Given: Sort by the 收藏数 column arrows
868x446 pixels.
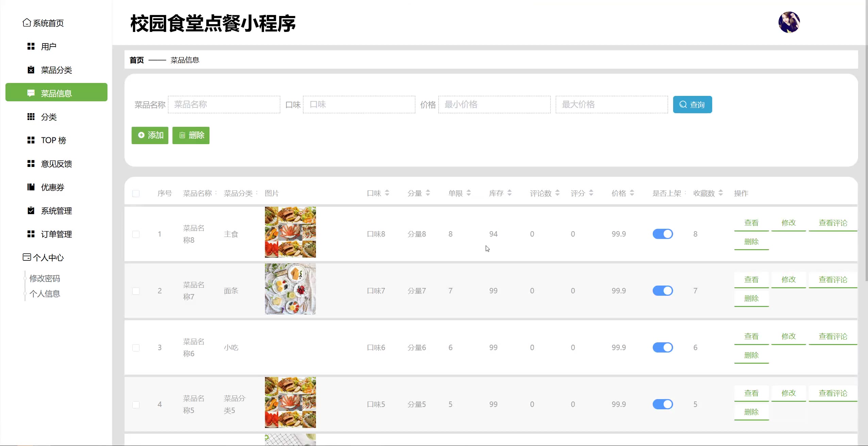Looking at the screenshot, I should pos(720,193).
